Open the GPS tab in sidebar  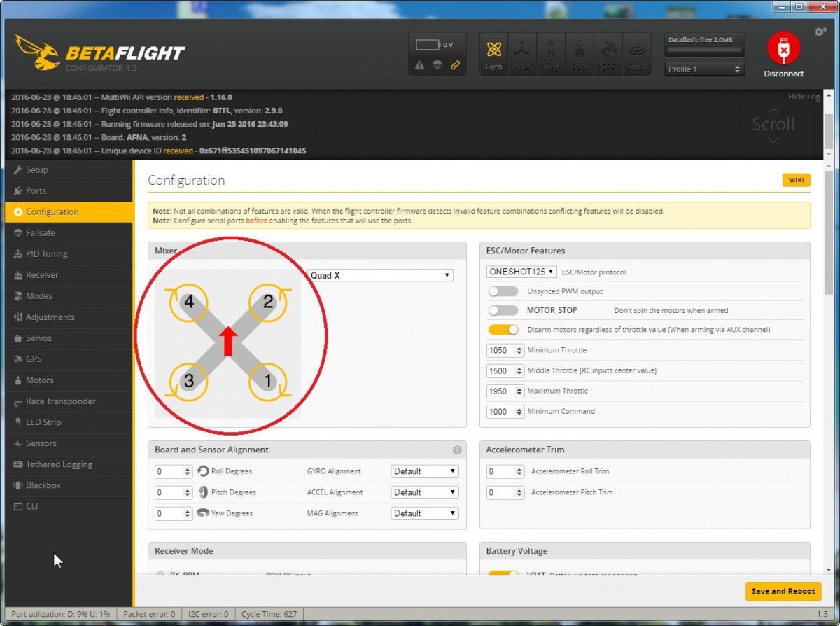[69, 359]
